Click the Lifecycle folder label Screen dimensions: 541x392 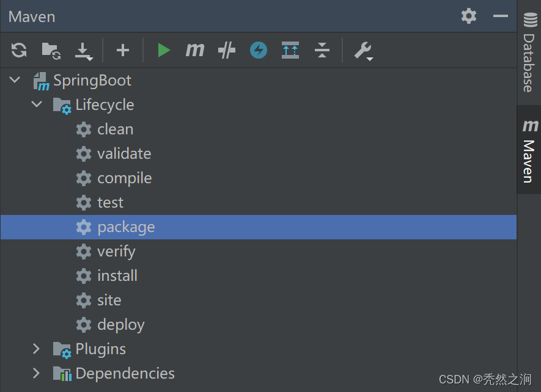pos(105,105)
